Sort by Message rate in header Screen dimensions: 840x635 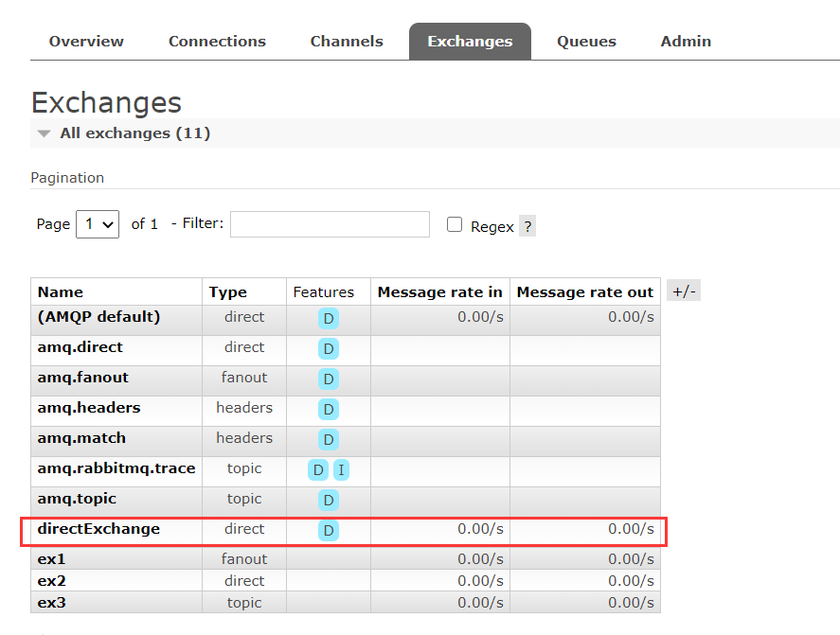[x=439, y=292]
